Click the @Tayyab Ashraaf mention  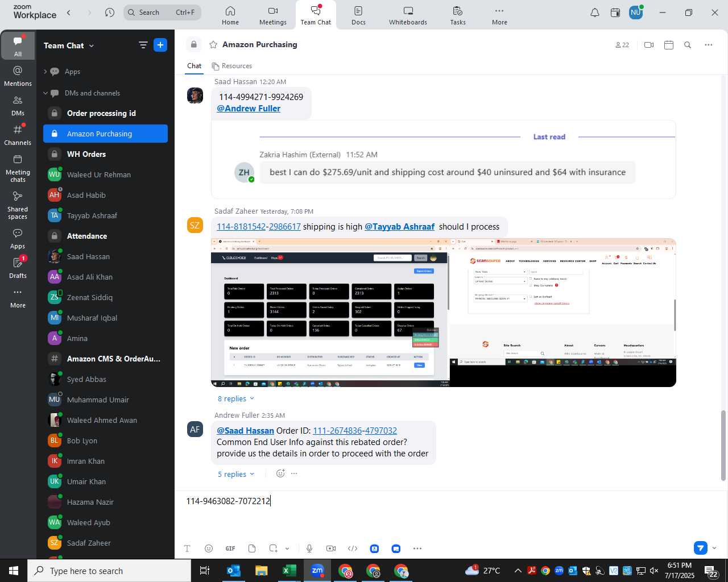click(399, 227)
